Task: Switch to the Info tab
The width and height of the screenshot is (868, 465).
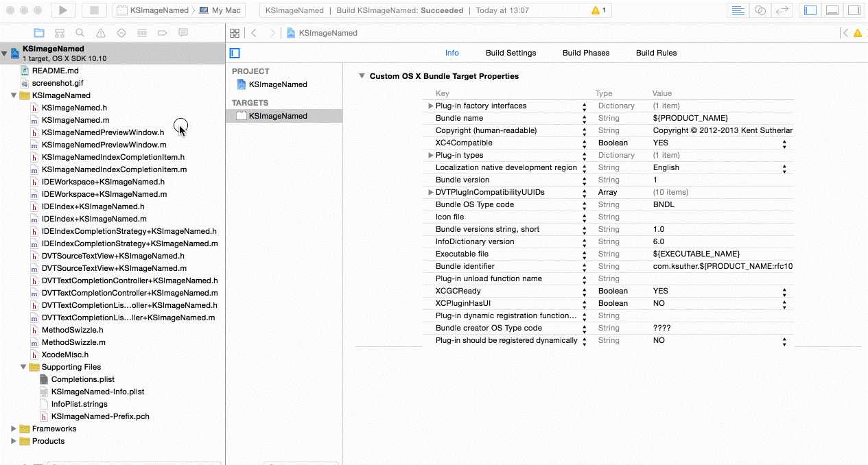Action: click(451, 53)
